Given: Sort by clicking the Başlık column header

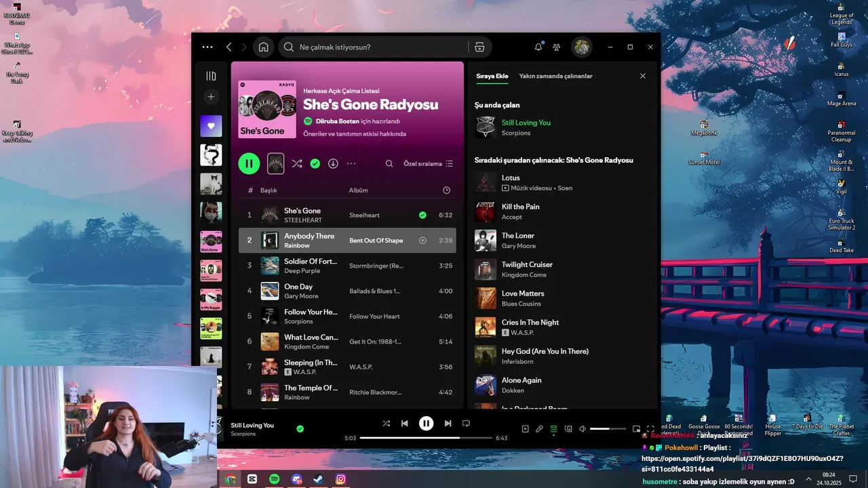Looking at the screenshot, I should pos(269,190).
